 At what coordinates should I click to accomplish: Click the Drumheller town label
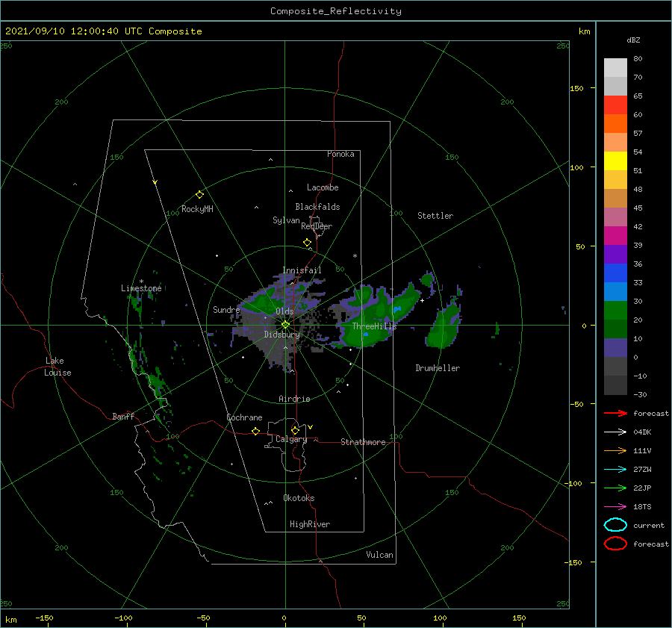(438, 368)
